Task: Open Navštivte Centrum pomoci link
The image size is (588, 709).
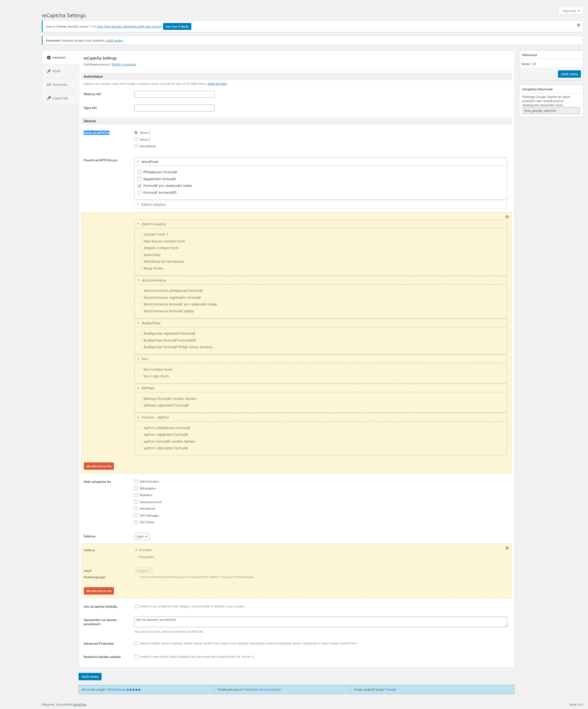Action: pos(263,690)
